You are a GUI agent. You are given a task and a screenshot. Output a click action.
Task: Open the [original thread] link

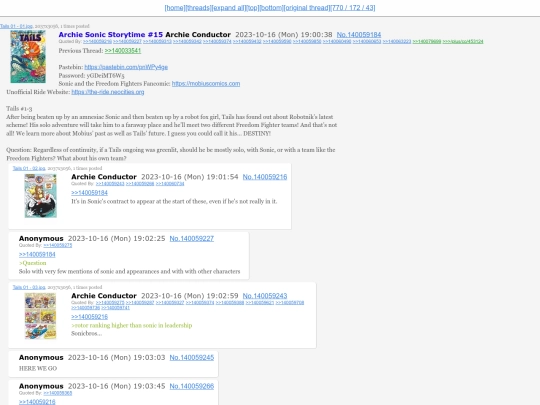(307, 8)
